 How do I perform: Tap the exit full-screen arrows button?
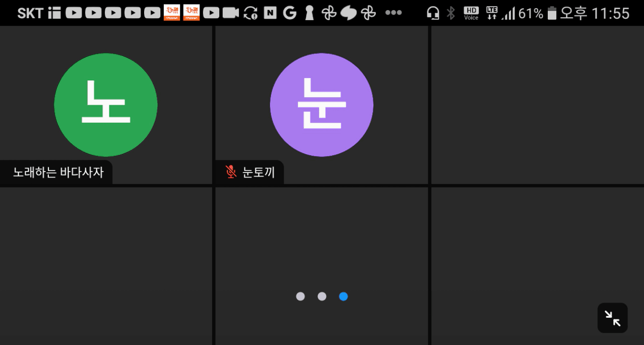point(612,318)
